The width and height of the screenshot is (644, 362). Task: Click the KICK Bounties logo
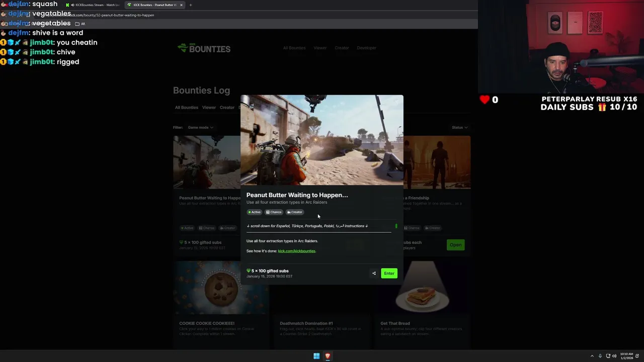tap(204, 48)
